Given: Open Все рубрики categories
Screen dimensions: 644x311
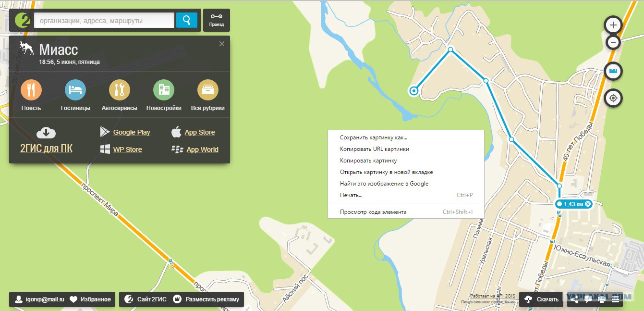Looking at the screenshot, I should tap(208, 95).
